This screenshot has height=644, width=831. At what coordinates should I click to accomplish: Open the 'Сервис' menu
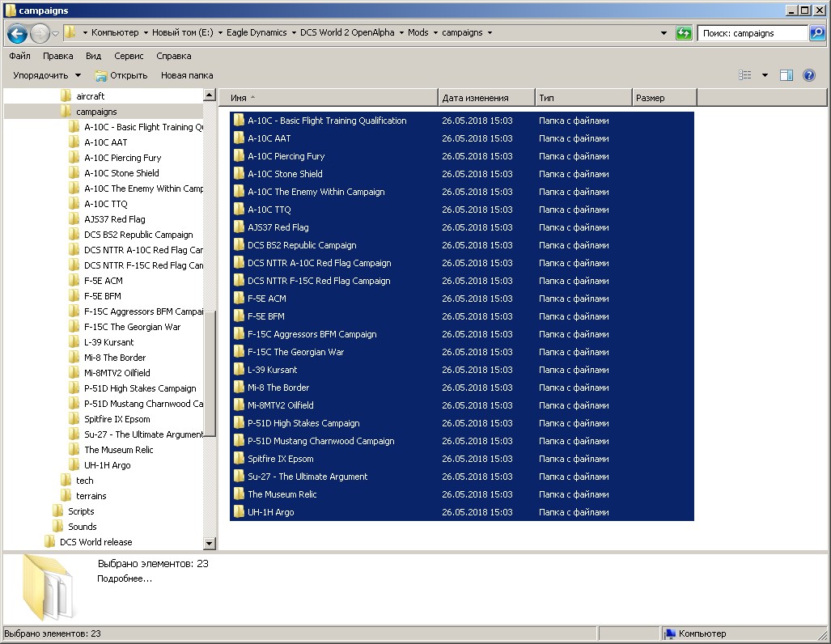pos(129,56)
